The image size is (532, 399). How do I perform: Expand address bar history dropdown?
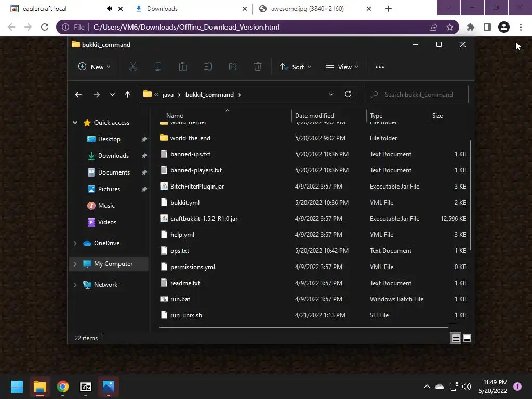click(331, 95)
